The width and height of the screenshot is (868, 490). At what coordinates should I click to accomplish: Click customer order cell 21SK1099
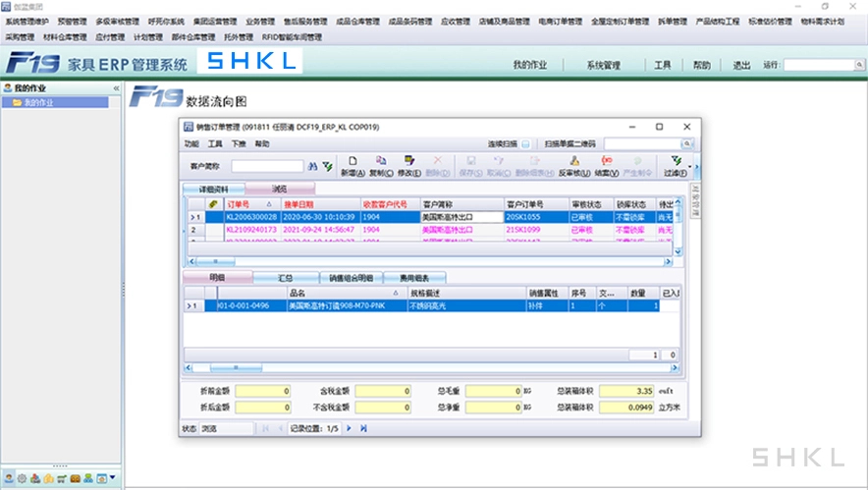(x=536, y=230)
